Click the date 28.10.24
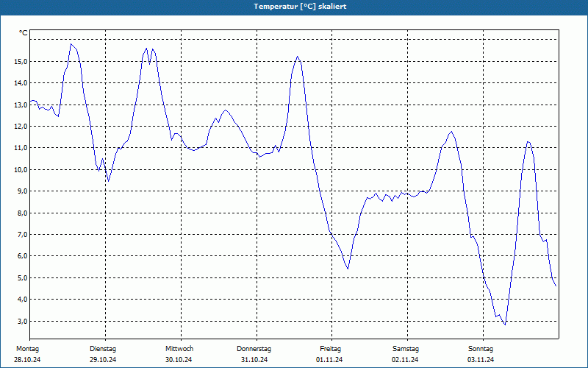This screenshot has height=368, width=588. tap(27, 360)
